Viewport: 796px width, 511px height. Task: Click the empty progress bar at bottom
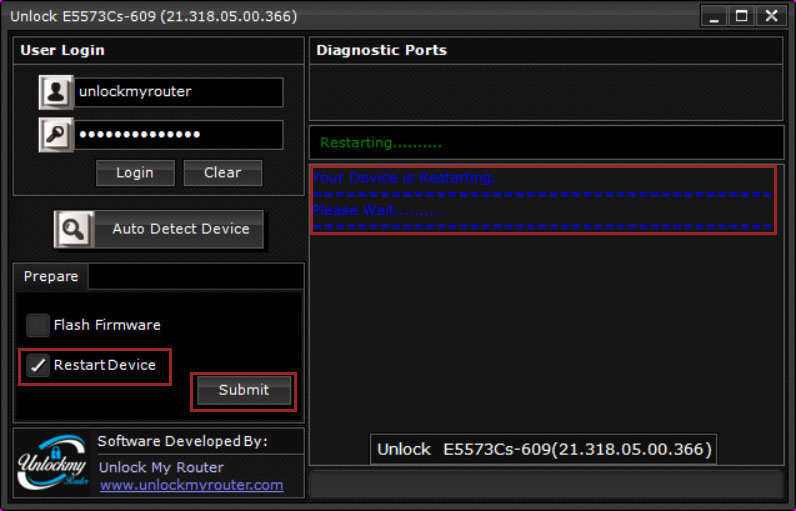tap(546, 484)
